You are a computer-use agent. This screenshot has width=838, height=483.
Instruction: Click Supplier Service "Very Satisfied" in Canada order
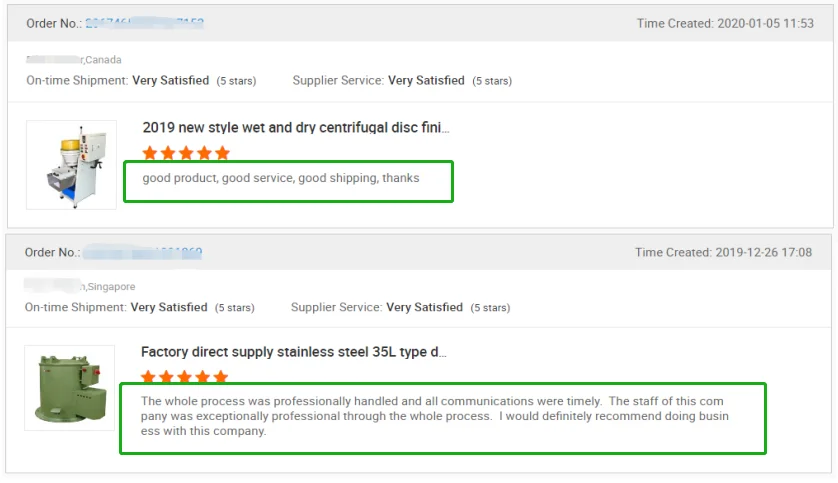tap(426, 80)
